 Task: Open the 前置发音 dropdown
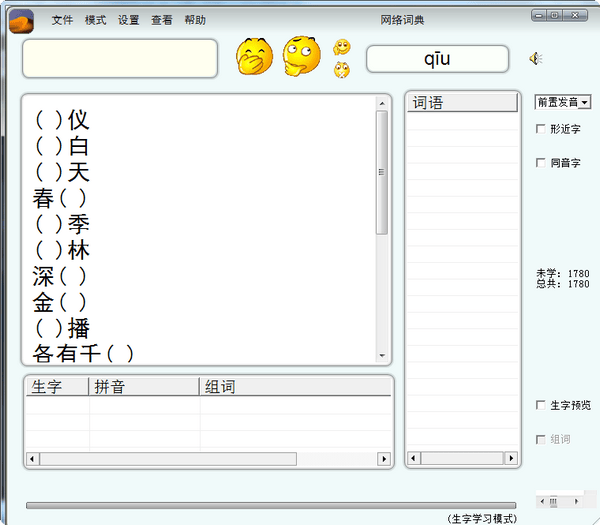[563, 101]
